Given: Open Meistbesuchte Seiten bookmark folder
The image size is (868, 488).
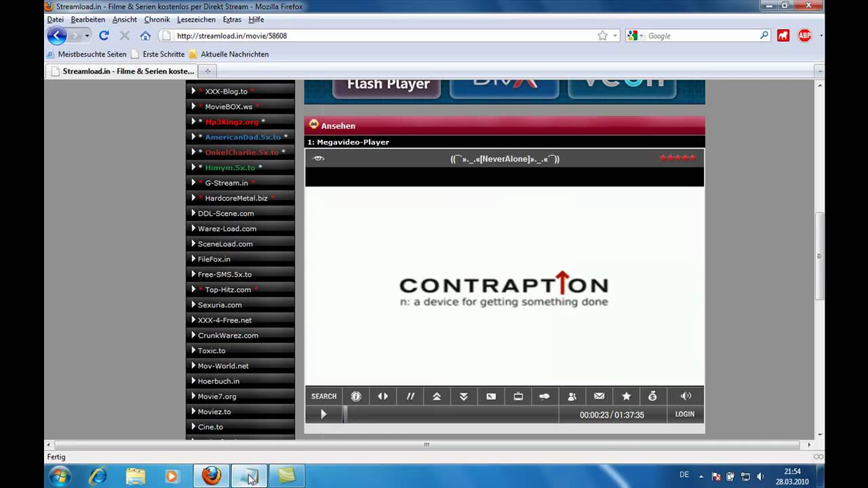Looking at the screenshot, I should pyautogui.click(x=86, y=54).
